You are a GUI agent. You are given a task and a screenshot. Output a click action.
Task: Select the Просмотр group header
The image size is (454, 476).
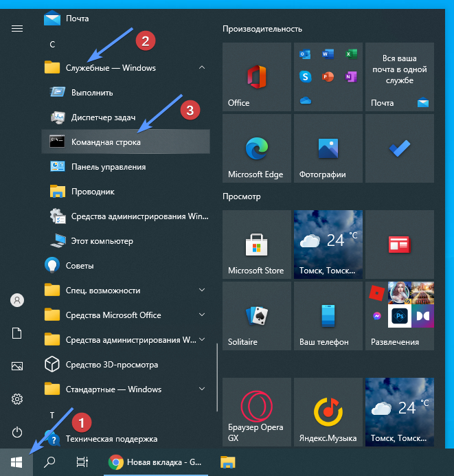click(x=242, y=196)
